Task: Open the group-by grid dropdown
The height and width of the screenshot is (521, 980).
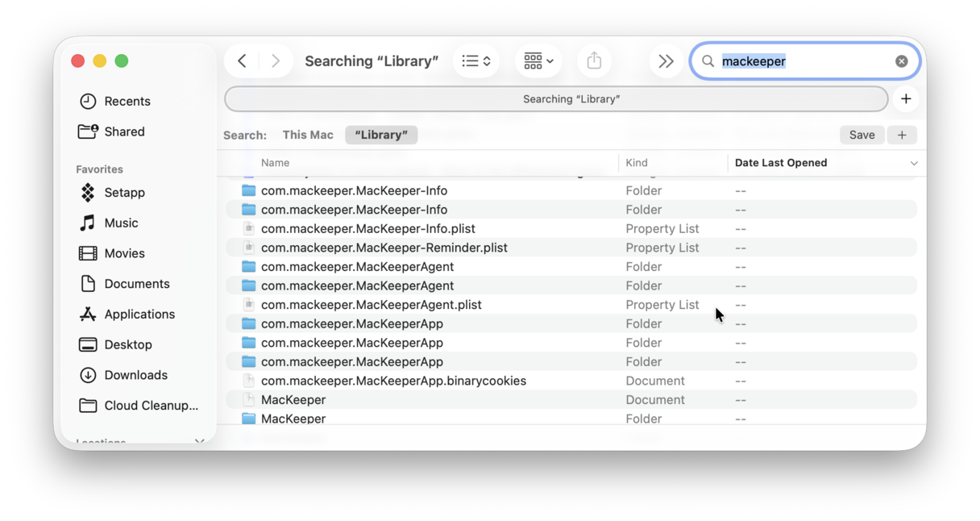Action: click(538, 61)
